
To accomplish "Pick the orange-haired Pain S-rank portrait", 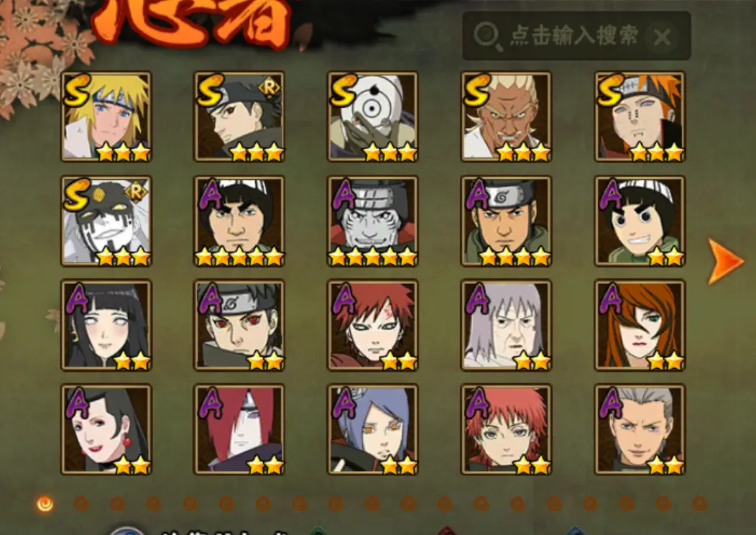I will [640, 116].
